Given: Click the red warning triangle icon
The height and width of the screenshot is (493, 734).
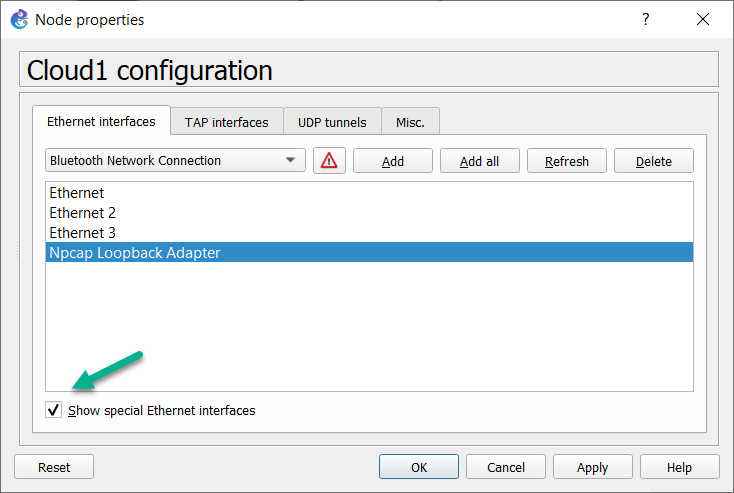Looking at the screenshot, I should point(329,161).
